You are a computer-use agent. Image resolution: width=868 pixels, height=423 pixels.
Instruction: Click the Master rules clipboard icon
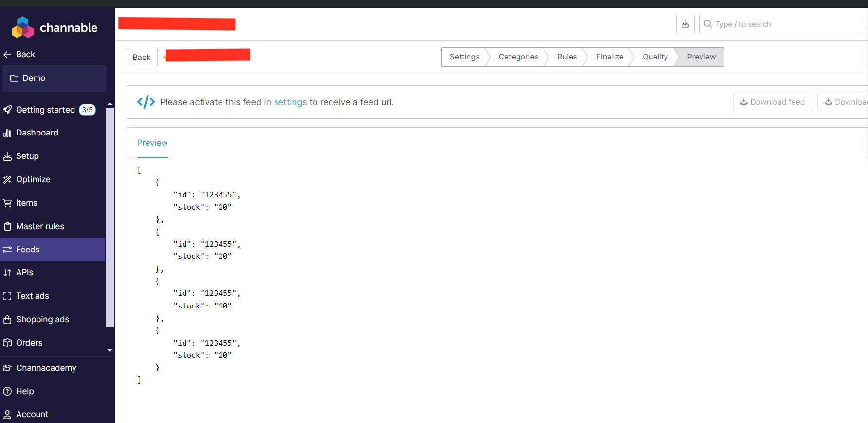point(7,226)
